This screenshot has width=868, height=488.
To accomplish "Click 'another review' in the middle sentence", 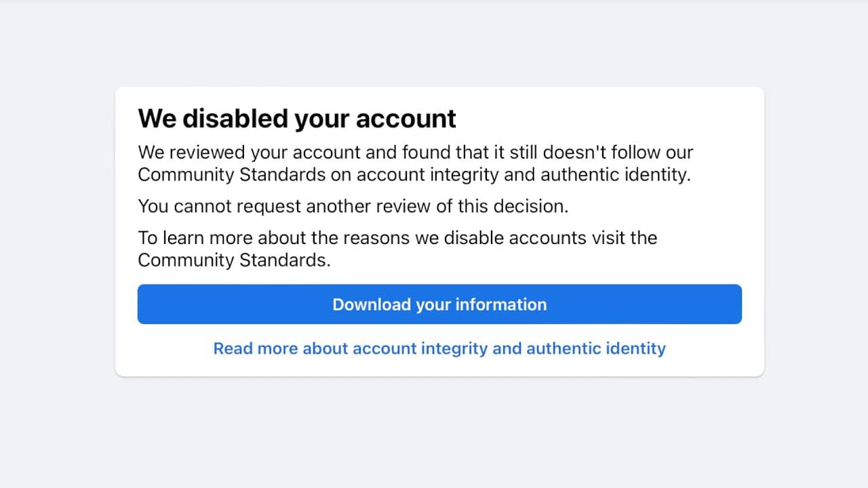I will pos(369,206).
